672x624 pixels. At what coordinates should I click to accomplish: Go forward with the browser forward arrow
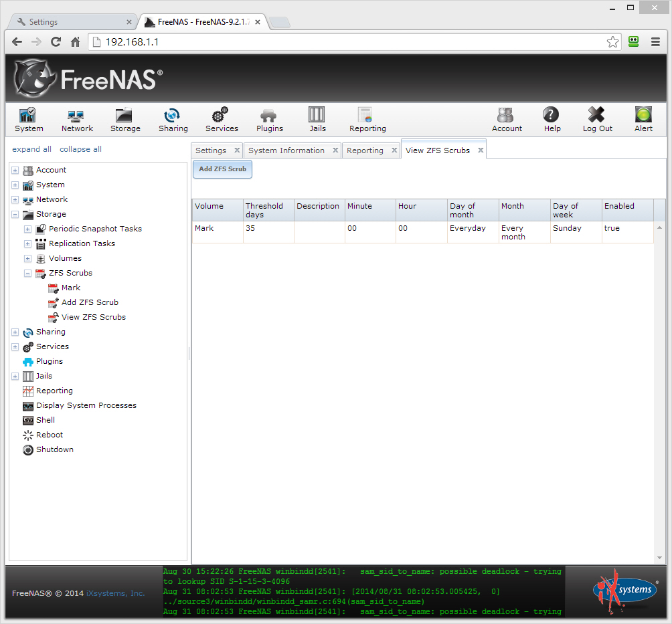coord(36,42)
